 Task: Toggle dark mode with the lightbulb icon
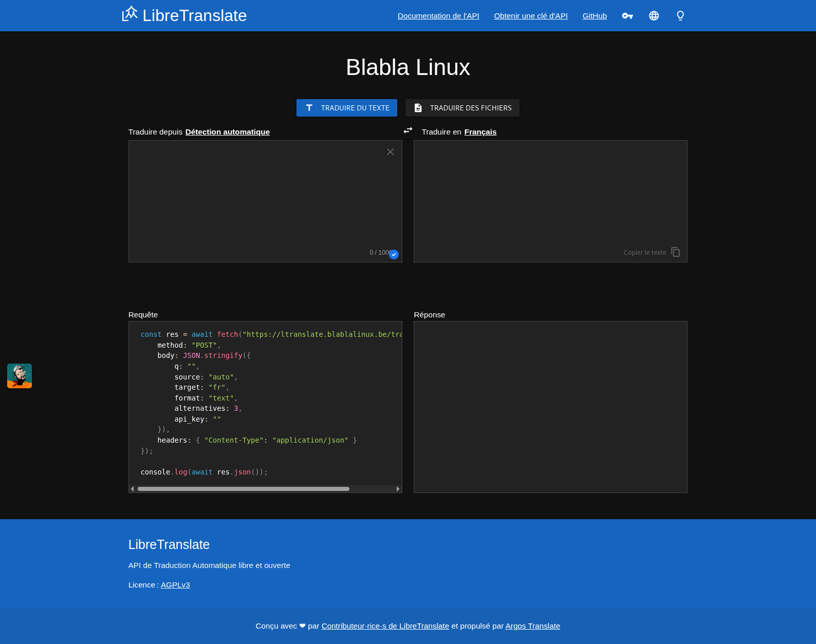680,16
